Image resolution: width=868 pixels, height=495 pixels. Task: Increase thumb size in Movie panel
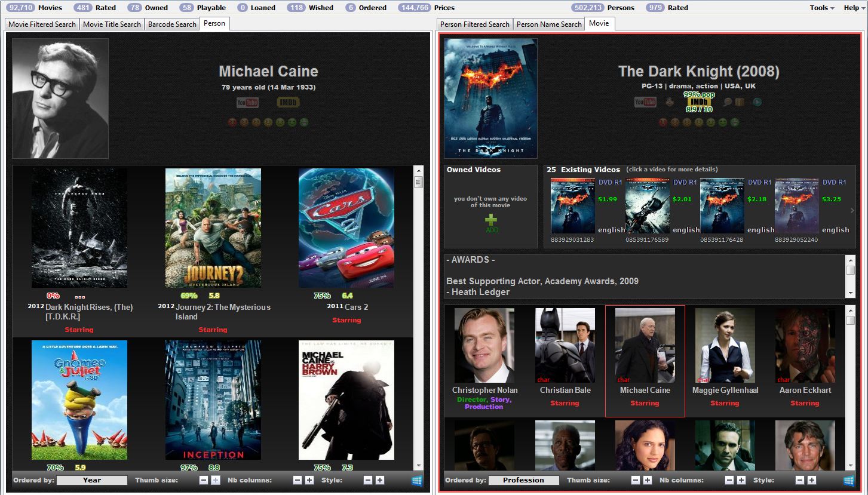[x=648, y=480]
